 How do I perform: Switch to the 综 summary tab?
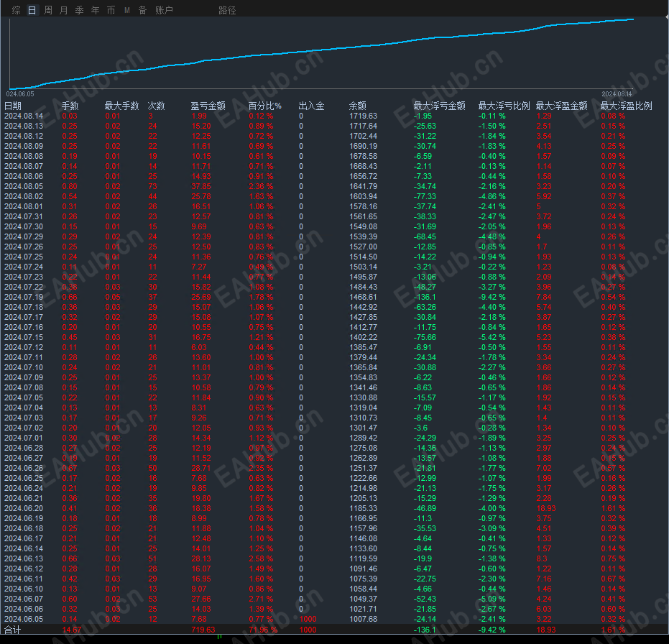[x=17, y=10]
